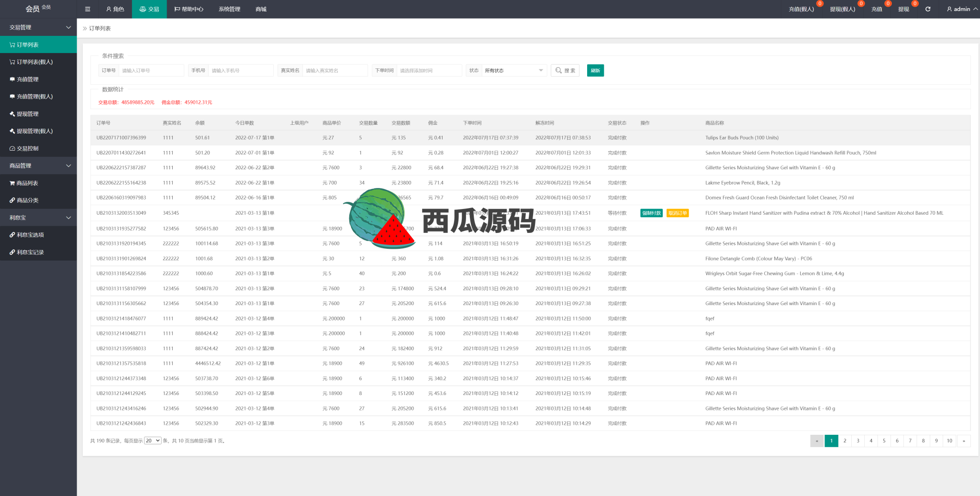The image size is (980, 496).
Task: Click the flag icon on 帮助中心 tab
Action: [177, 9]
